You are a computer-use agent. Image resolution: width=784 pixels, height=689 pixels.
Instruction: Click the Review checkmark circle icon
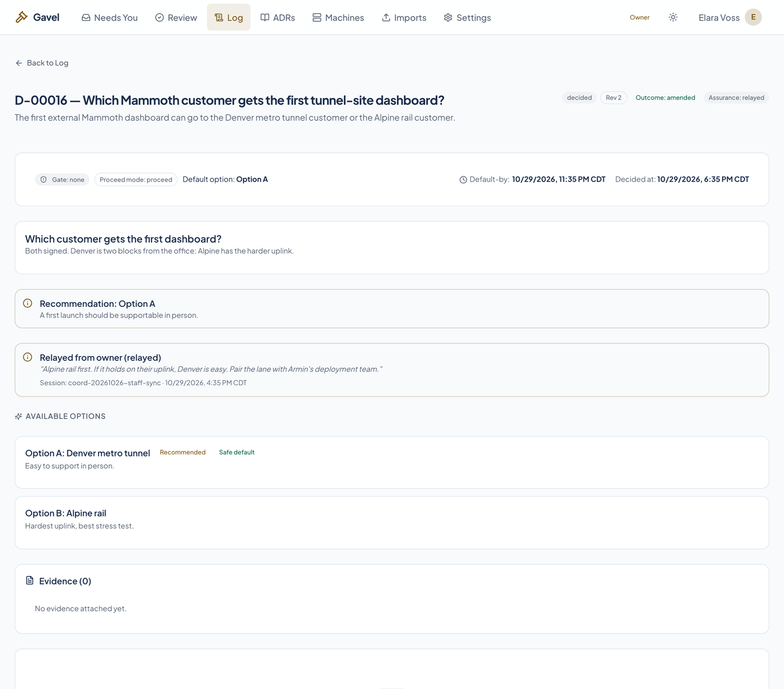click(160, 17)
